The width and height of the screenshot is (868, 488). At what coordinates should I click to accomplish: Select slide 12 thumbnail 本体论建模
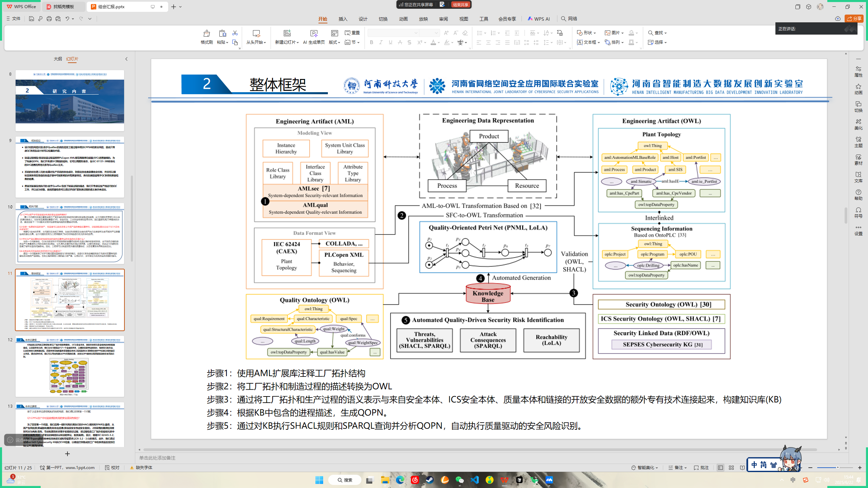pyautogui.click(x=70, y=366)
